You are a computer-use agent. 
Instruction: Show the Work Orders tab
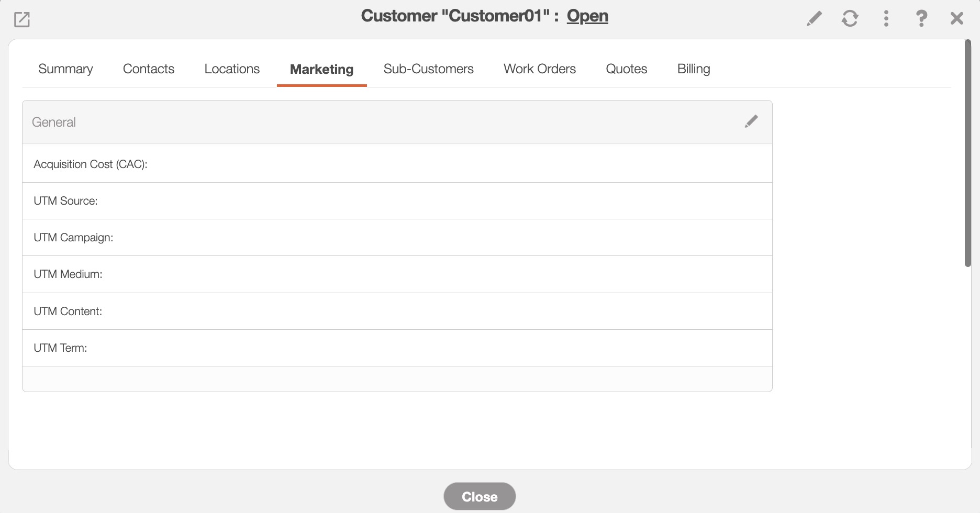539,69
